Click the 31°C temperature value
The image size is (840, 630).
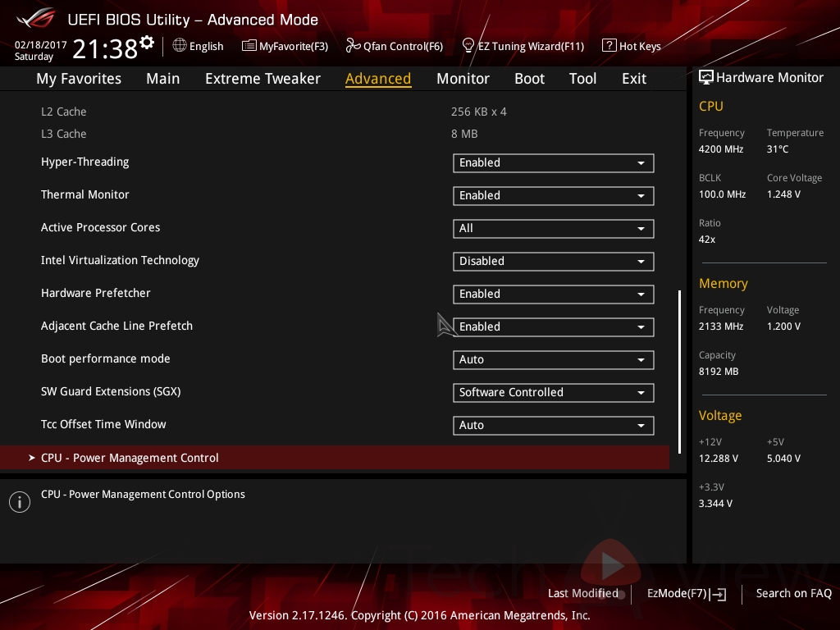[x=778, y=149]
